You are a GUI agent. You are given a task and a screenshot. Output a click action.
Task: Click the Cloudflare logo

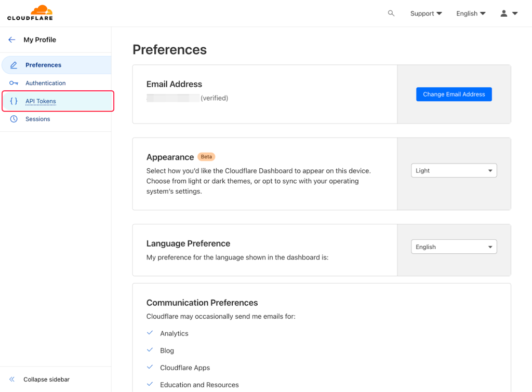(x=30, y=13)
